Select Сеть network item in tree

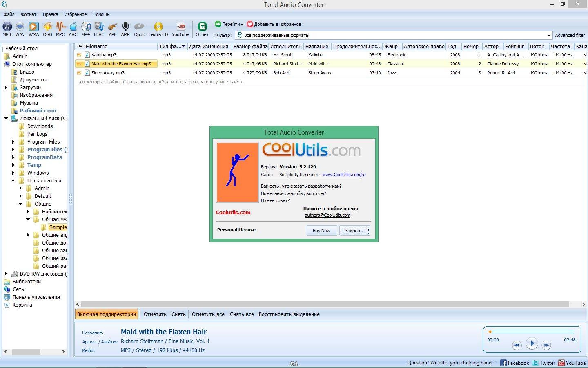click(18, 289)
